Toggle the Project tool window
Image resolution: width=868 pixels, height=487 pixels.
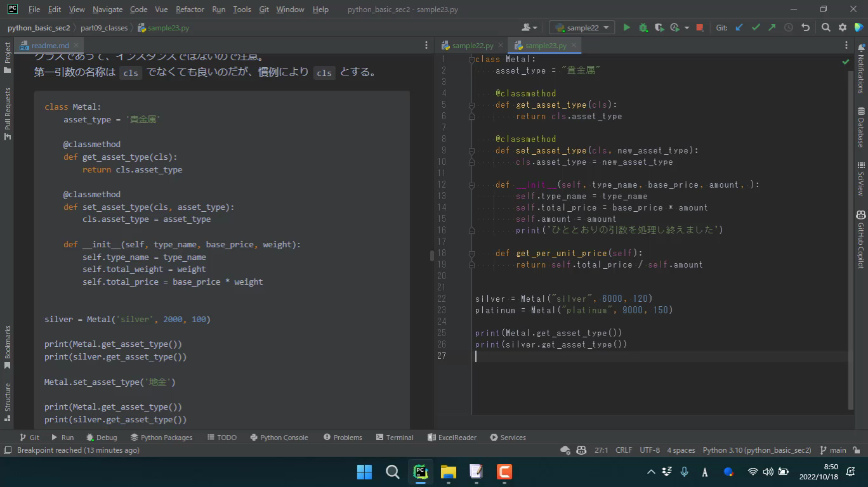click(8, 57)
